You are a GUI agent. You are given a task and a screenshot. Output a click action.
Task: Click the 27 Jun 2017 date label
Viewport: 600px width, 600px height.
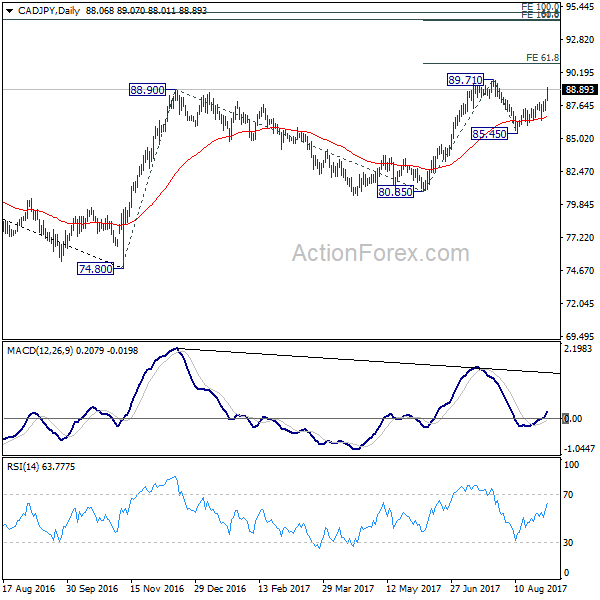pos(475,588)
